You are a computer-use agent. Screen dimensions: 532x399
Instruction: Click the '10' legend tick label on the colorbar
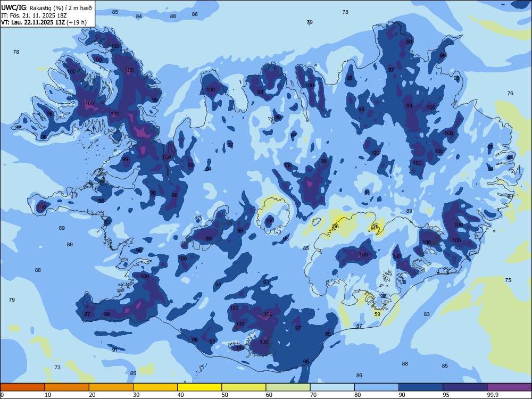point(48,395)
